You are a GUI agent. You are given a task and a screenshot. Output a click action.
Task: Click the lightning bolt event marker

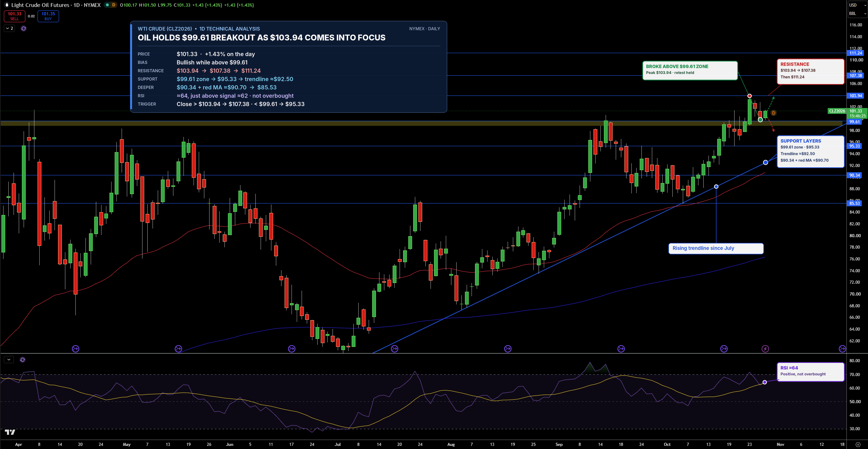click(765, 349)
